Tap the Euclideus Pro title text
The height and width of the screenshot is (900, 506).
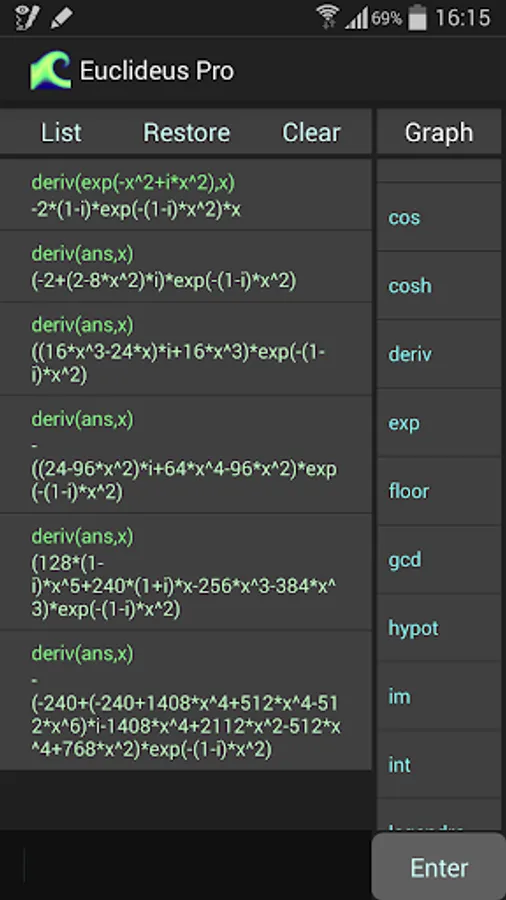pos(157,71)
